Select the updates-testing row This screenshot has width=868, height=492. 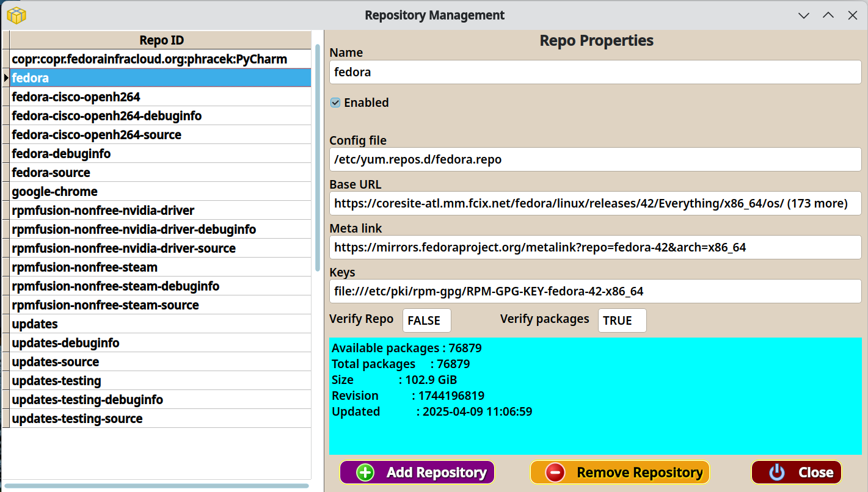[161, 381]
